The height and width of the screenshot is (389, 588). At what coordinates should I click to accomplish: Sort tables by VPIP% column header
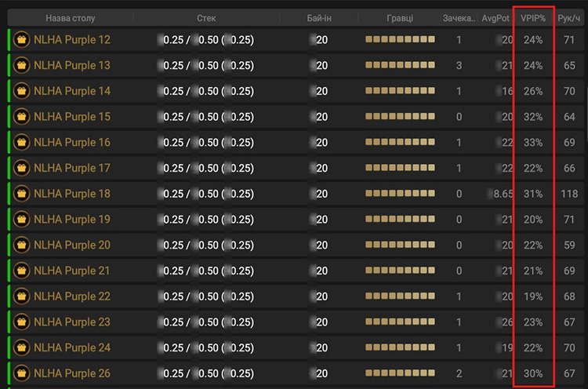(x=534, y=17)
